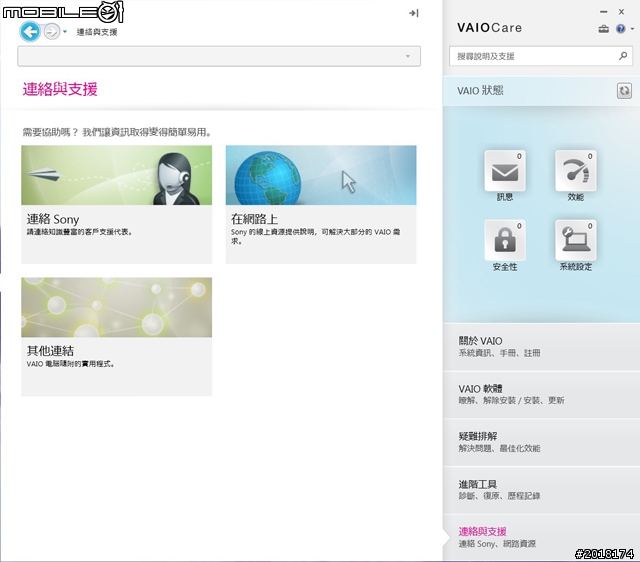Open the 連絡 Sony support card image
640x562 pixels.
tap(117, 175)
